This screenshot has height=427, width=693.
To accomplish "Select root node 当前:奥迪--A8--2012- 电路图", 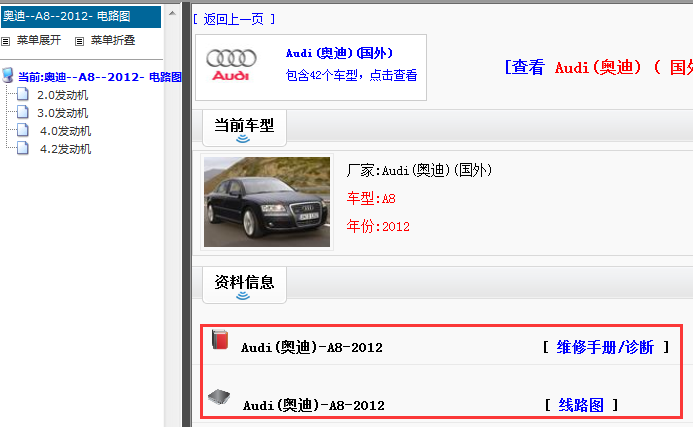I will [x=99, y=77].
